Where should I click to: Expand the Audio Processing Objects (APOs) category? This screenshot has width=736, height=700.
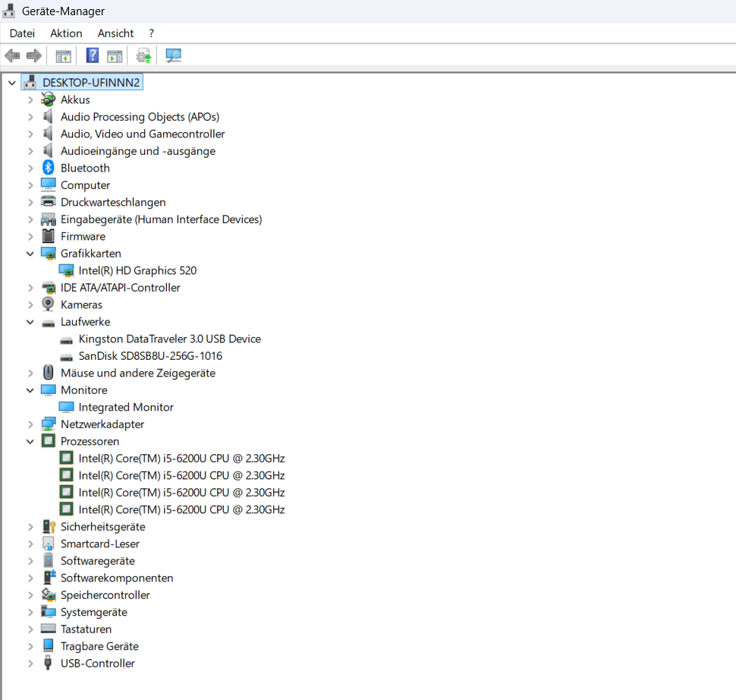30,117
